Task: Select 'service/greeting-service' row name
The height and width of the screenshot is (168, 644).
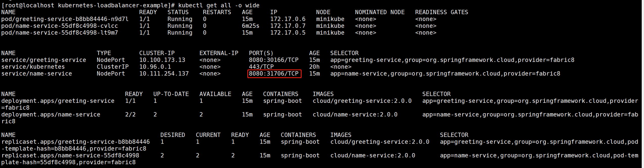Action: click(x=43, y=60)
